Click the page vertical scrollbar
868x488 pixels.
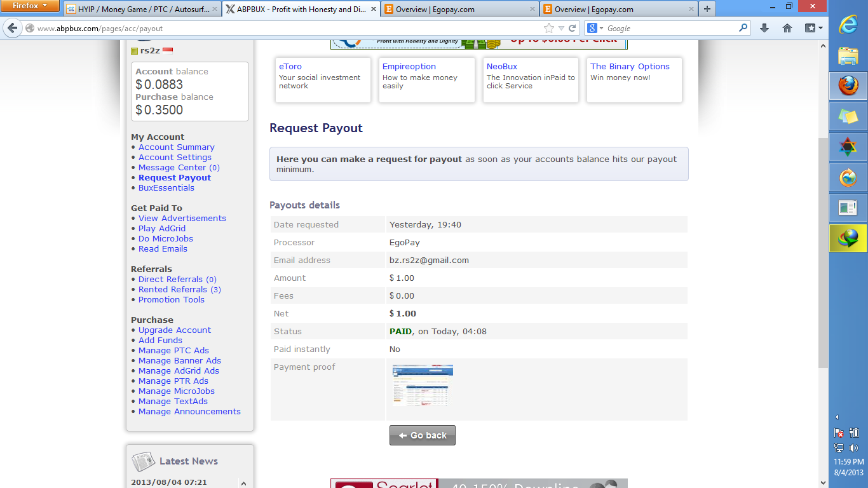824,252
